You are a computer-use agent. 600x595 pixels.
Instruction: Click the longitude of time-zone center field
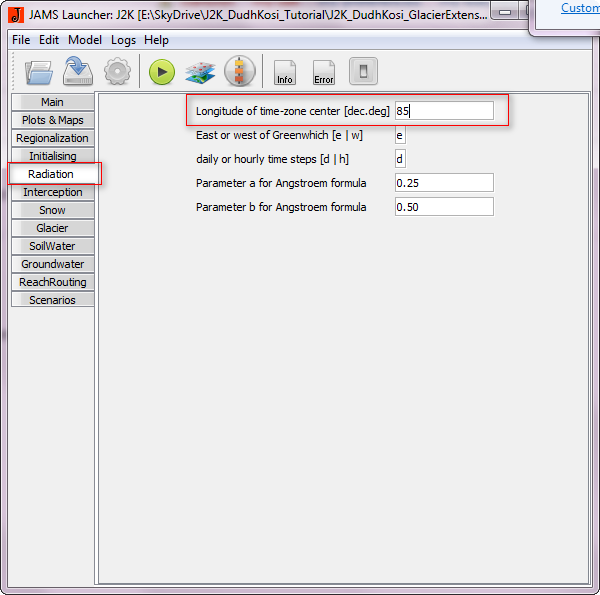pos(443,111)
